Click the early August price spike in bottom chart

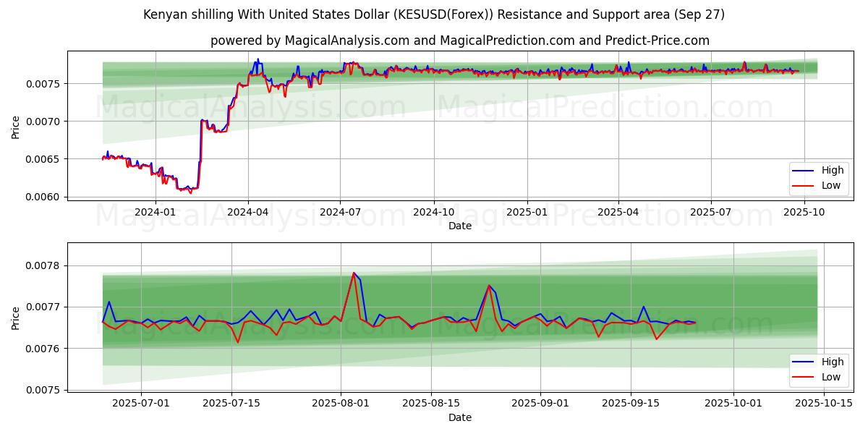click(x=354, y=273)
